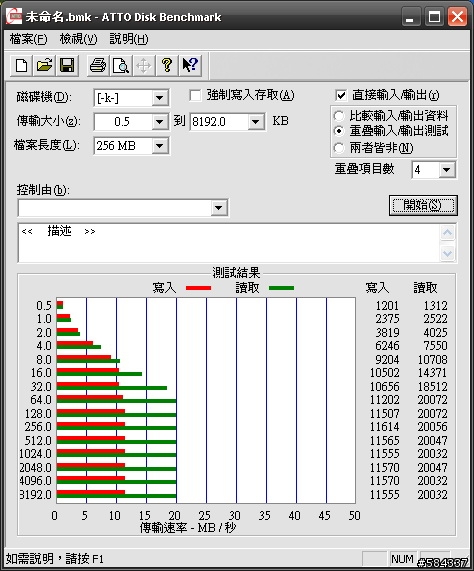Maximize the ATTO Disk Benchmark window
474x571 pixels.
coord(434,17)
